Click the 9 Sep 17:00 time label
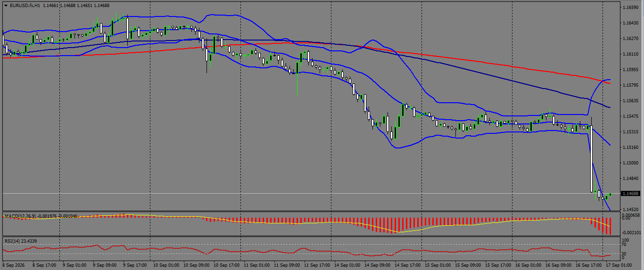Viewport: 644px width, 270px height. (135, 265)
